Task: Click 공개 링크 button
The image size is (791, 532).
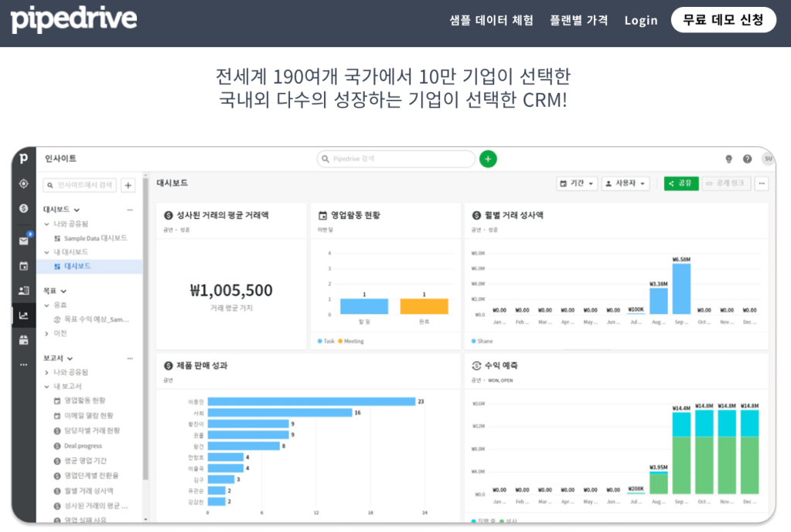Action: (x=726, y=183)
